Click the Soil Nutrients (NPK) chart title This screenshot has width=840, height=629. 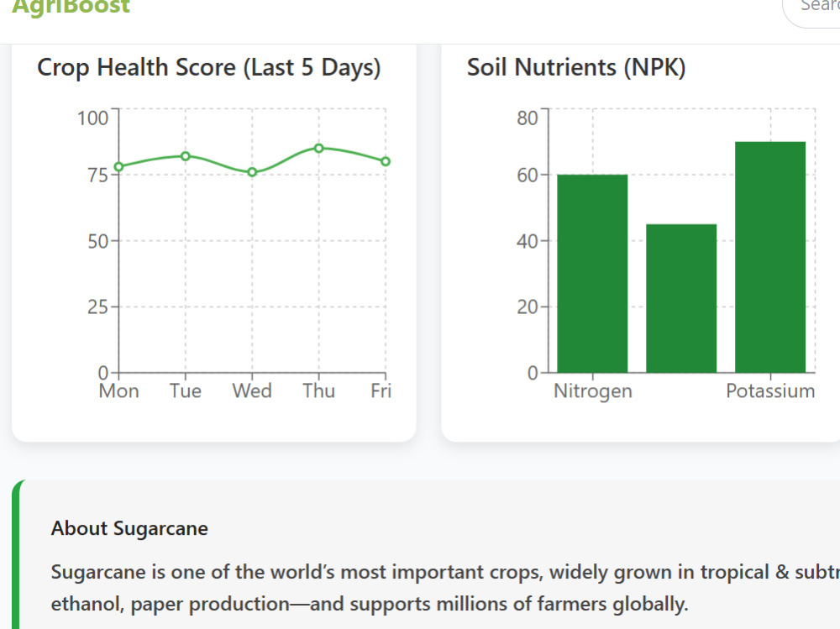(576, 68)
